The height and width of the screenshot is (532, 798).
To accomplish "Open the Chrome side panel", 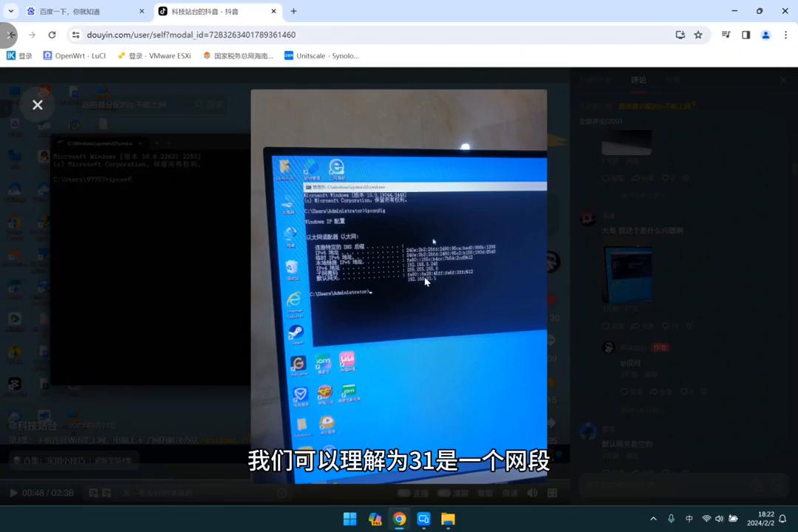I will pyautogui.click(x=746, y=35).
